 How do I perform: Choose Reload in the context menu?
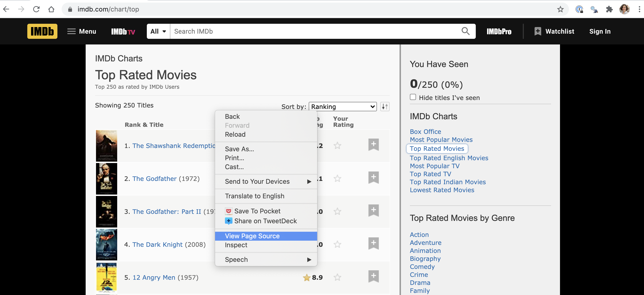pos(266,135)
